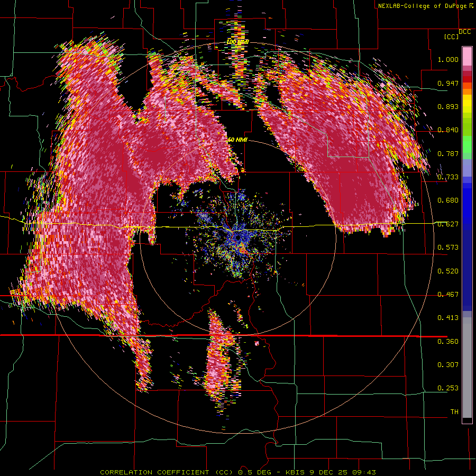476x476 pixels.
Task: Click the 0.573 value on CC scale
Action: pos(448,248)
